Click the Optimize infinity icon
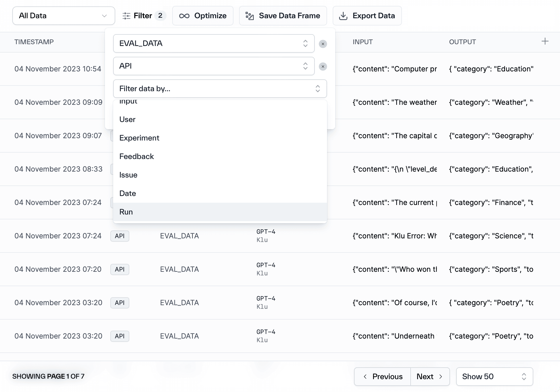Screen dimensions: 560x392 pyautogui.click(x=184, y=16)
